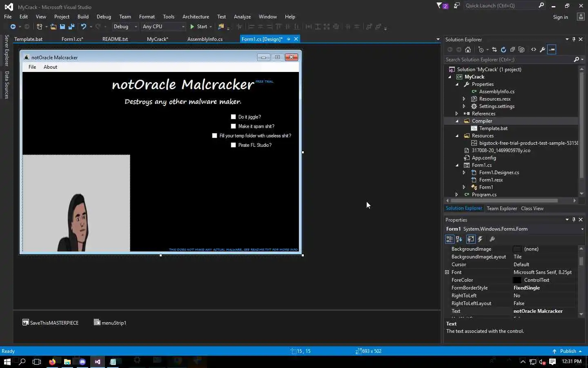The width and height of the screenshot is (588, 368).
Task: Switch Properties panel to Categorized view
Action: (x=450, y=239)
